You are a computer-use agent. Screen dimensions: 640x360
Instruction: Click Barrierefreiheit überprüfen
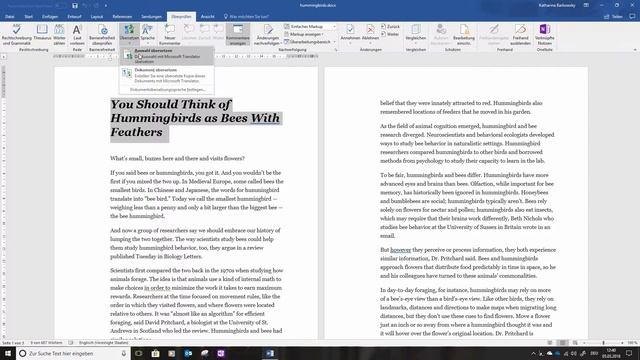tap(102, 34)
